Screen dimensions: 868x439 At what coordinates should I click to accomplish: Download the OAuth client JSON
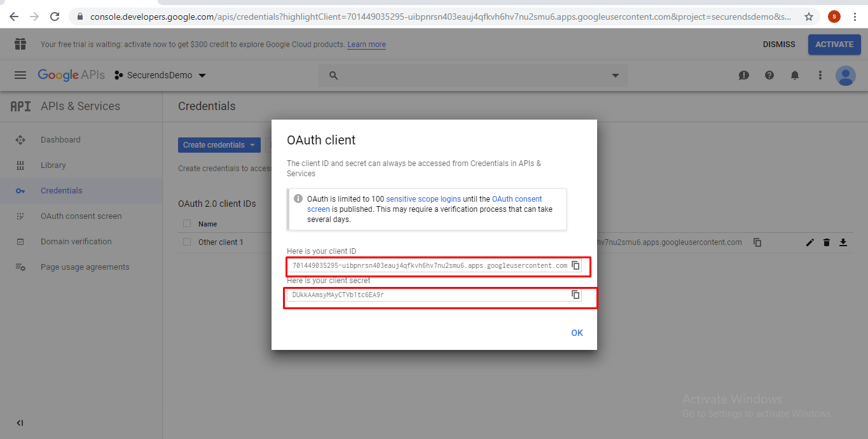843,242
